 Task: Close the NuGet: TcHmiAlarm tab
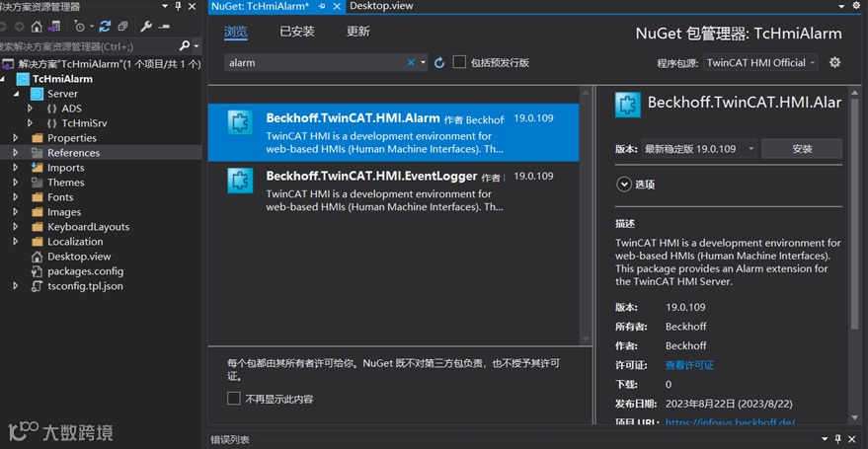pos(337,6)
